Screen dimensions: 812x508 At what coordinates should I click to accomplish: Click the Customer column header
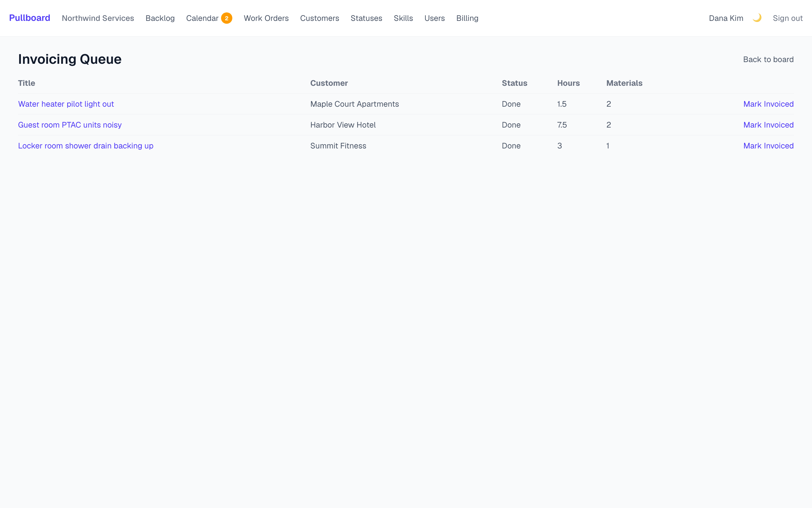(x=329, y=83)
